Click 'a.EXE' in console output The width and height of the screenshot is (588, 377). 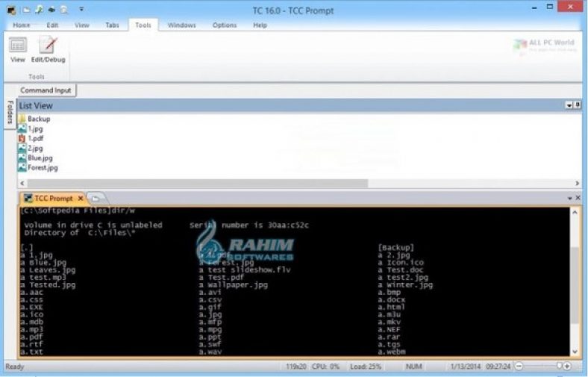coord(32,307)
